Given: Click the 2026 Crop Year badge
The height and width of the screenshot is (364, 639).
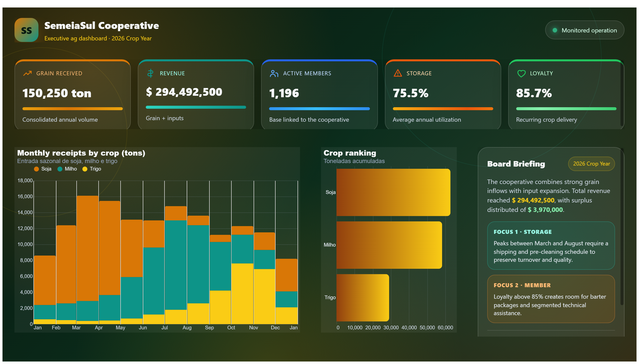Looking at the screenshot, I should pyautogui.click(x=591, y=164).
